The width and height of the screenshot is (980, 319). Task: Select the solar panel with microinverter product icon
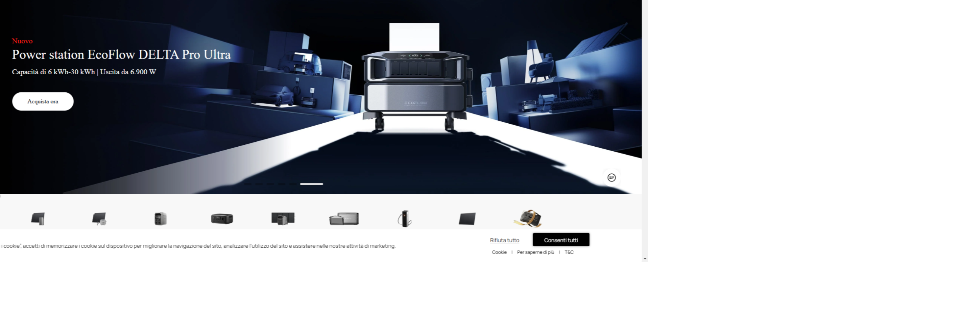click(99, 219)
